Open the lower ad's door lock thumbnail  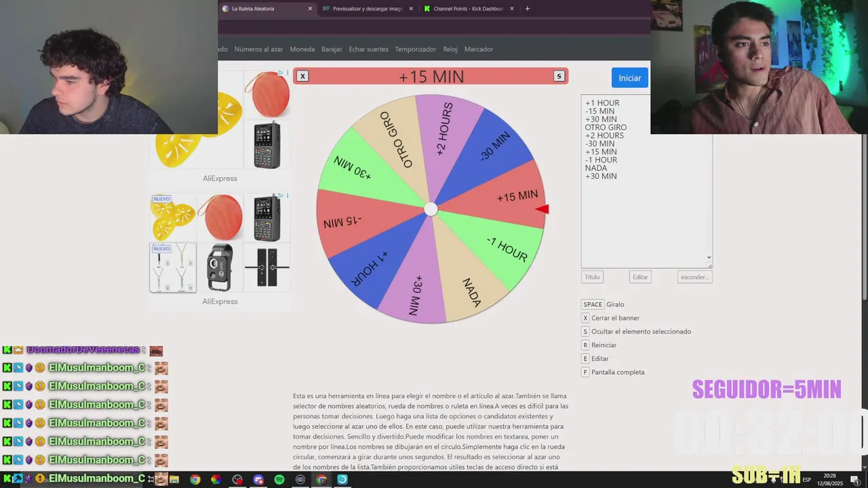click(x=267, y=268)
